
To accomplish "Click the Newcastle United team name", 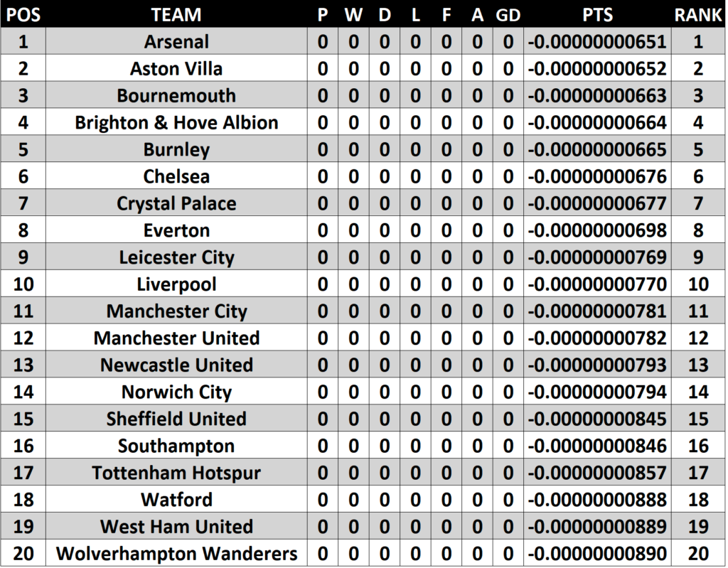I will click(176, 365).
